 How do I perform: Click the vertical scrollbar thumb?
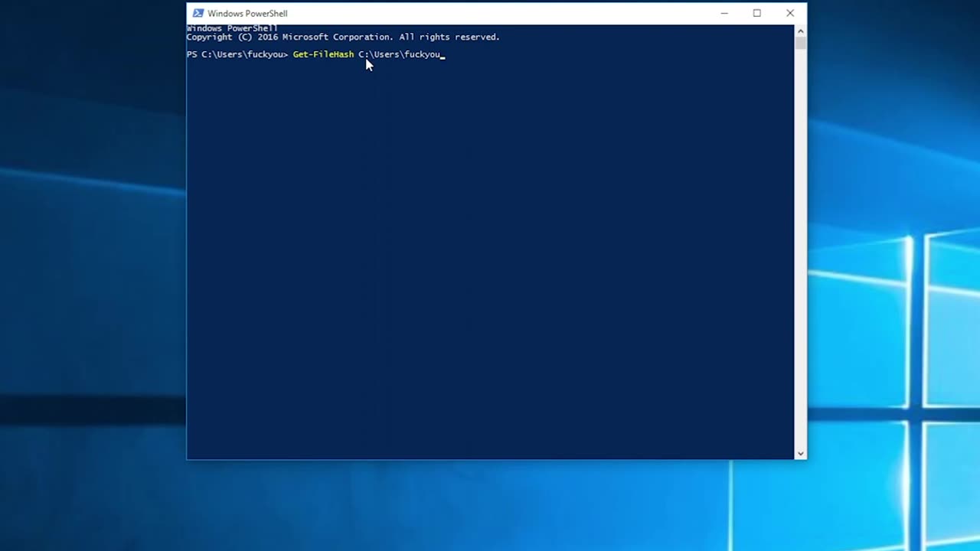(x=800, y=43)
